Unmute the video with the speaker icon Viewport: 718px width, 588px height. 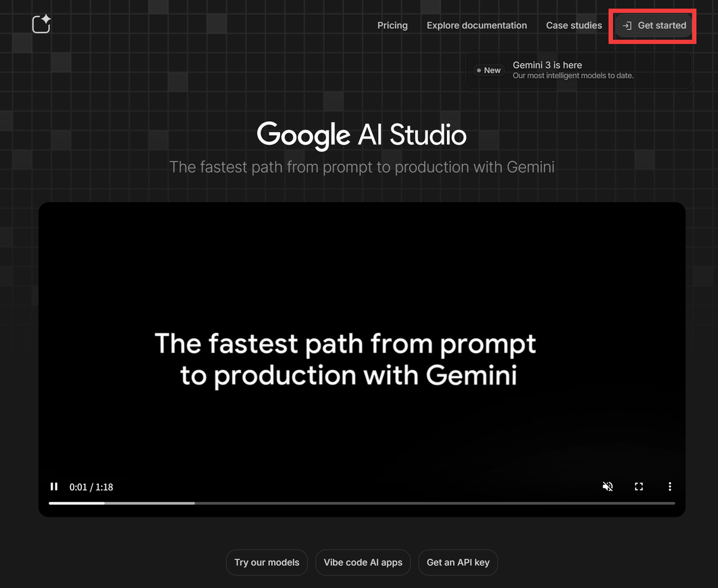click(607, 486)
